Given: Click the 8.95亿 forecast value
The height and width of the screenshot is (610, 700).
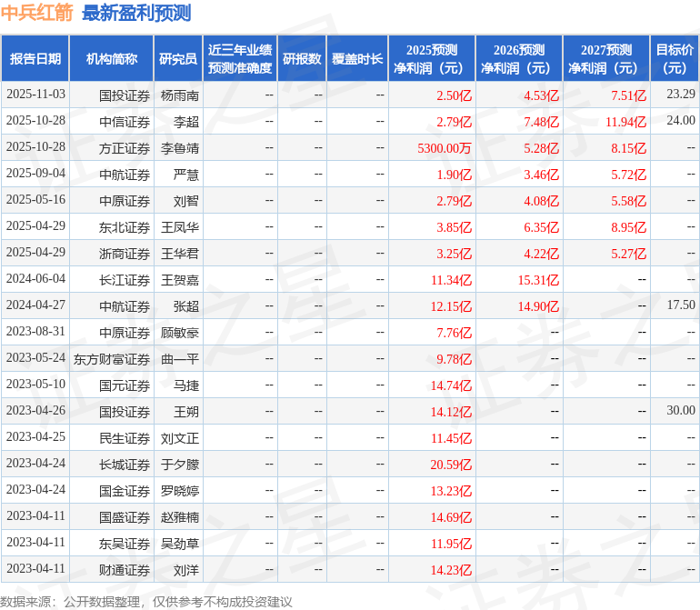Looking at the screenshot, I should pyautogui.click(x=628, y=227).
